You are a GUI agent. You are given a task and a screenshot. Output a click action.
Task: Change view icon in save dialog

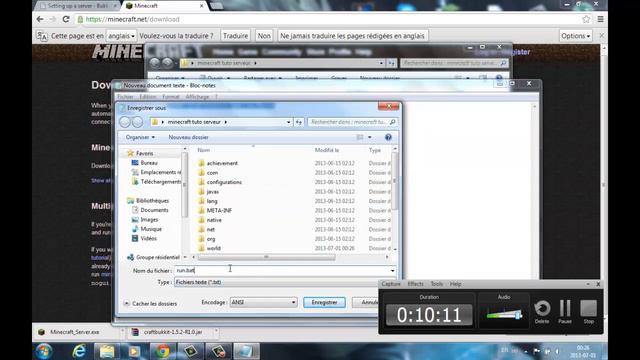[x=360, y=137]
